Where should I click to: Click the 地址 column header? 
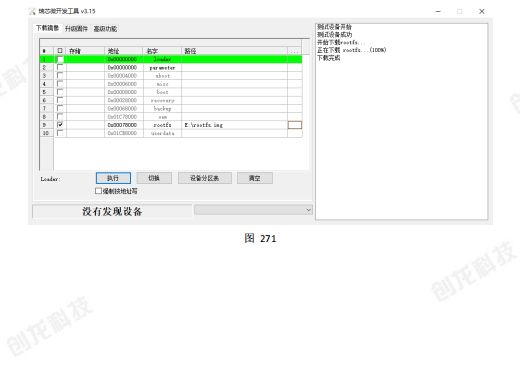click(x=124, y=51)
